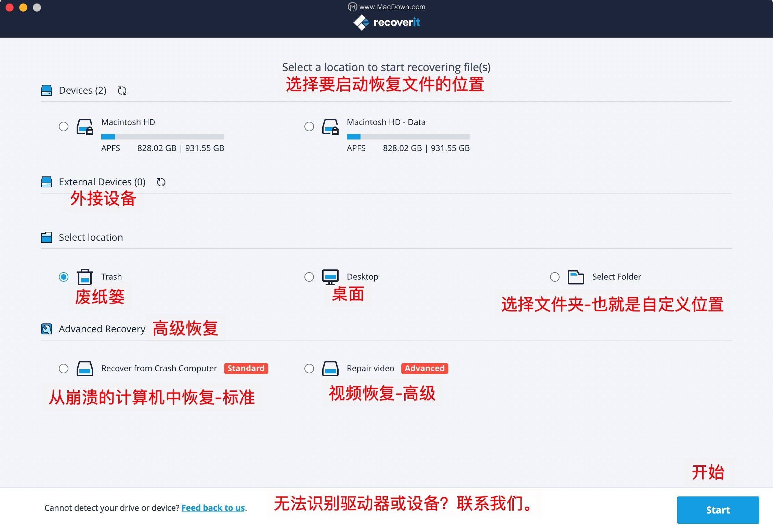This screenshot has width=773, height=532.
Task: Click the Select Folder icon
Action: tap(575, 277)
